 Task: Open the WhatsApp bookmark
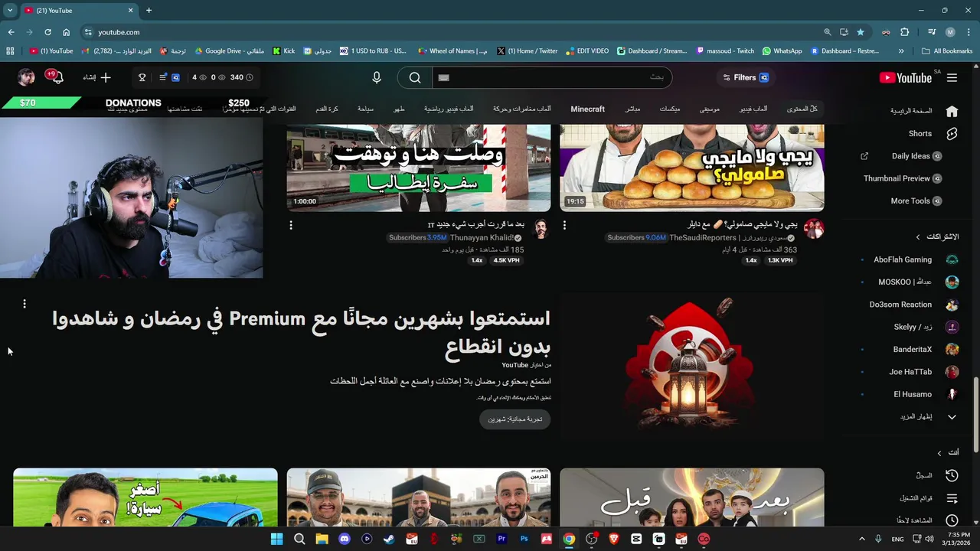(x=782, y=51)
